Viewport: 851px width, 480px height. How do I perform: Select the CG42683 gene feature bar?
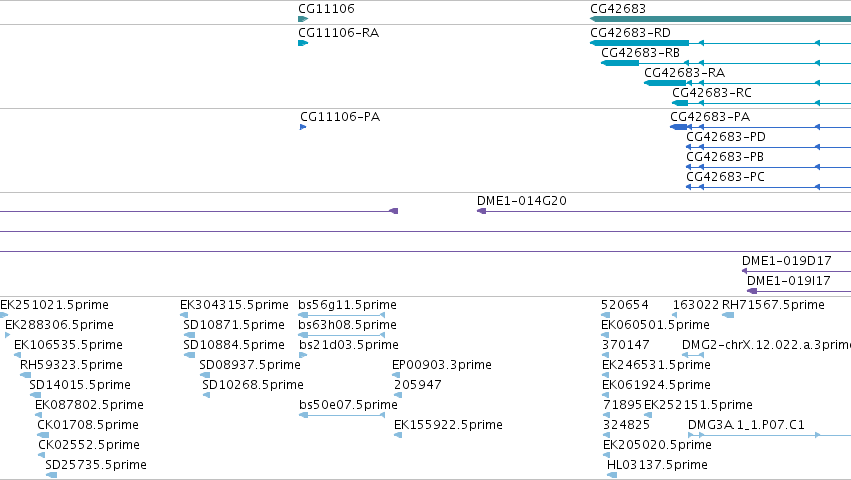(x=720, y=20)
